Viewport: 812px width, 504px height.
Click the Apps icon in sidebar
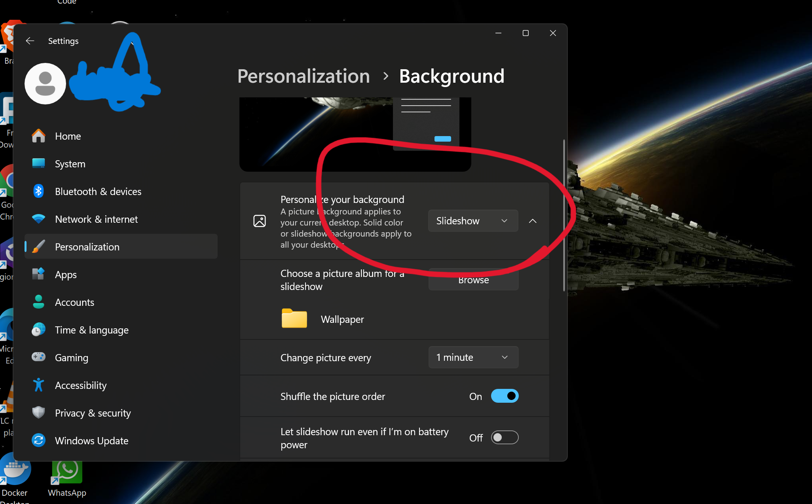click(x=38, y=274)
